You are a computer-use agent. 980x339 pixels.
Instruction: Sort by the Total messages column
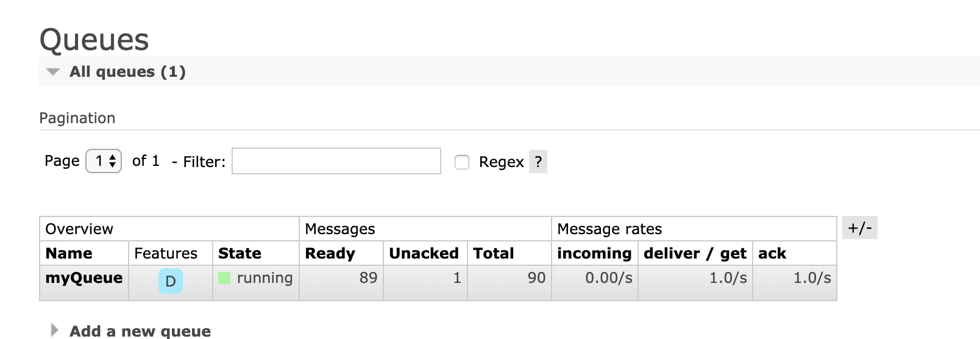[494, 254]
